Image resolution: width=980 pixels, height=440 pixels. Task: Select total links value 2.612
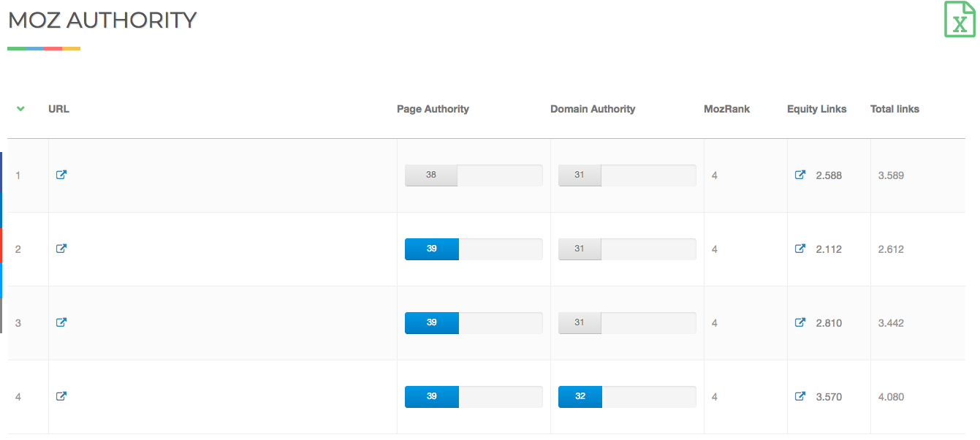coord(891,249)
